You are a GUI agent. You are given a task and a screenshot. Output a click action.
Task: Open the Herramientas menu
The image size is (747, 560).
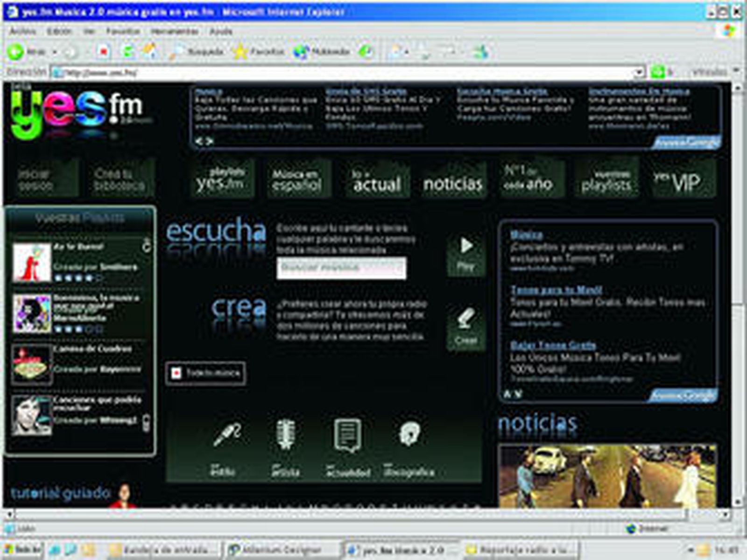point(174,31)
